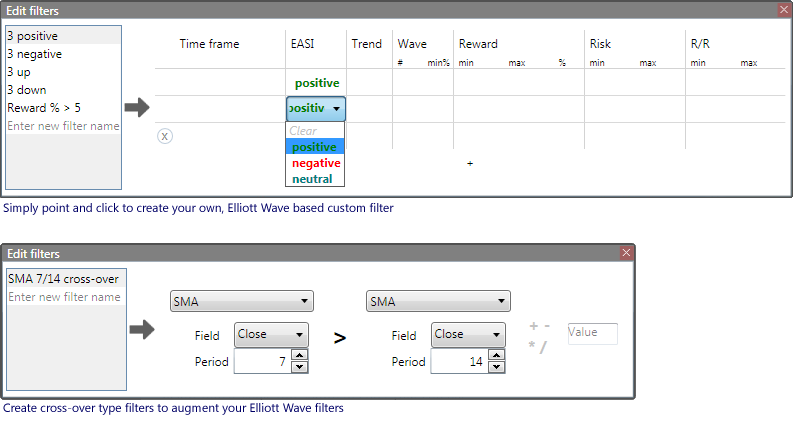
Task: Decrease the Period 14 value with down arrow
Action: point(496,367)
